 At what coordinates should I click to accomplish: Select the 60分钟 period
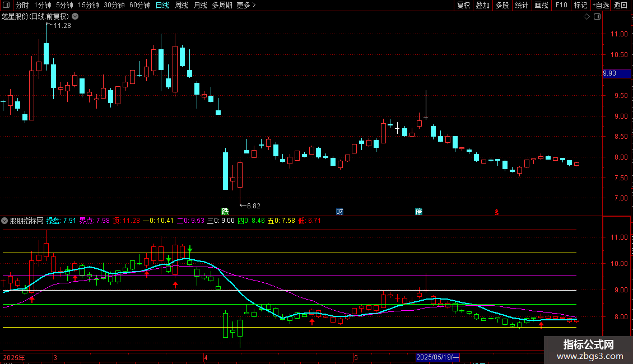(x=140, y=5)
